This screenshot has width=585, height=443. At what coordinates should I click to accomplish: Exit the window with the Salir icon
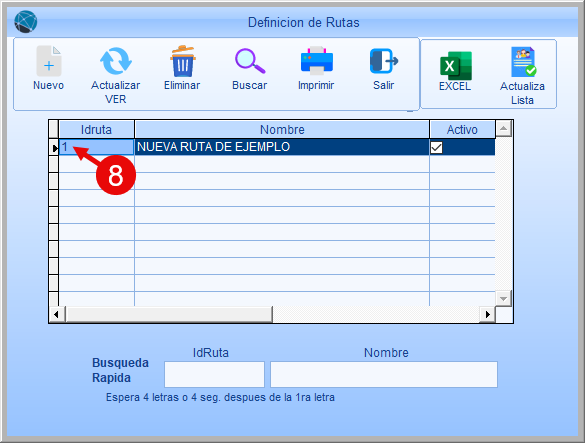(x=384, y=61)
